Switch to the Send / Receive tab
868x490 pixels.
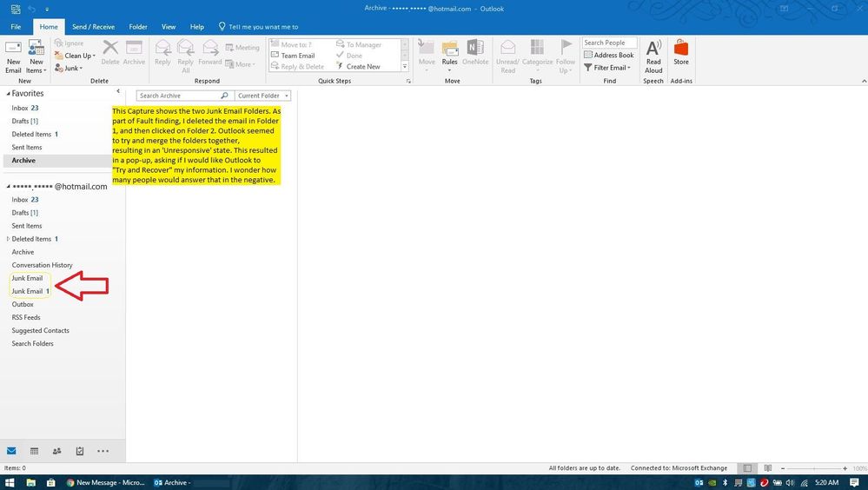(x=93, y=27)
